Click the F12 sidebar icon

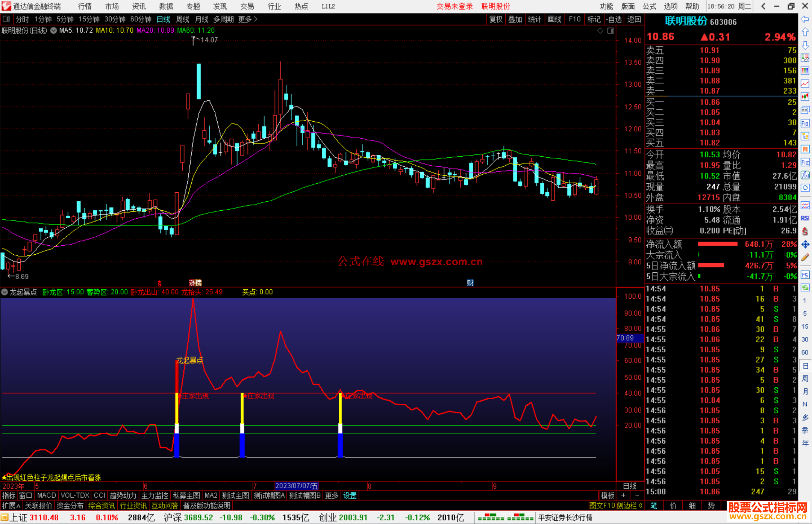[x=805, y=162]
